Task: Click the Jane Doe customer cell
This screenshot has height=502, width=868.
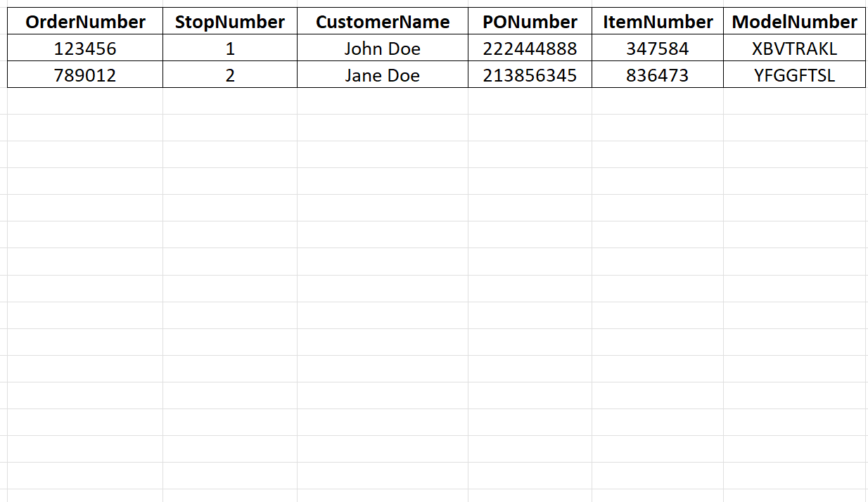Action: [x=383, y=75]
